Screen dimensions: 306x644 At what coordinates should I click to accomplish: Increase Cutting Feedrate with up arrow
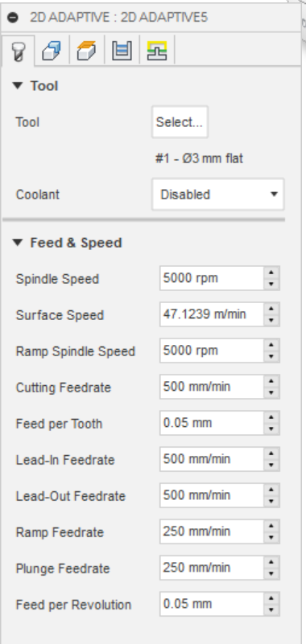271,381
